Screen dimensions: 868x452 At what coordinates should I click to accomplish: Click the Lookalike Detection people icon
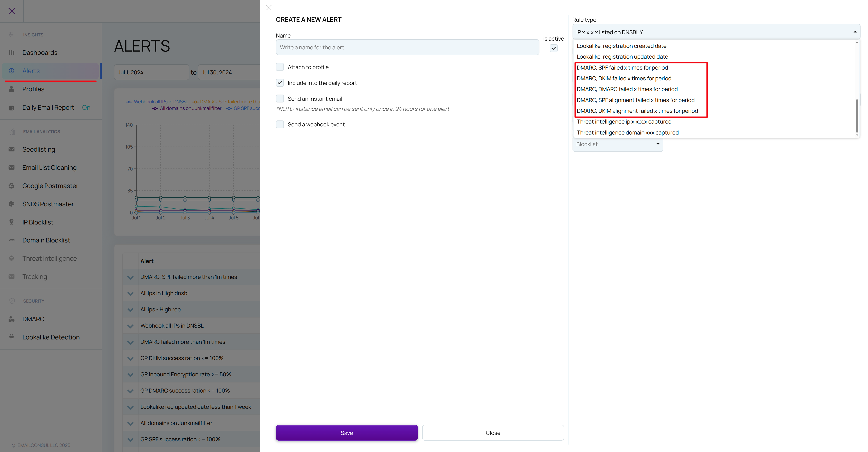click(11, 337)
